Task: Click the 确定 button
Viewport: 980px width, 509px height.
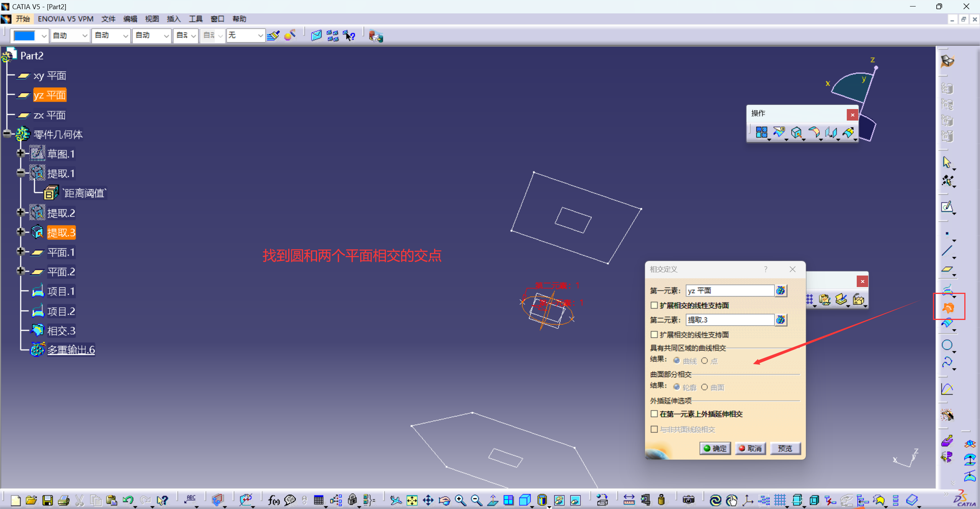Action: (x=715, y=448)
